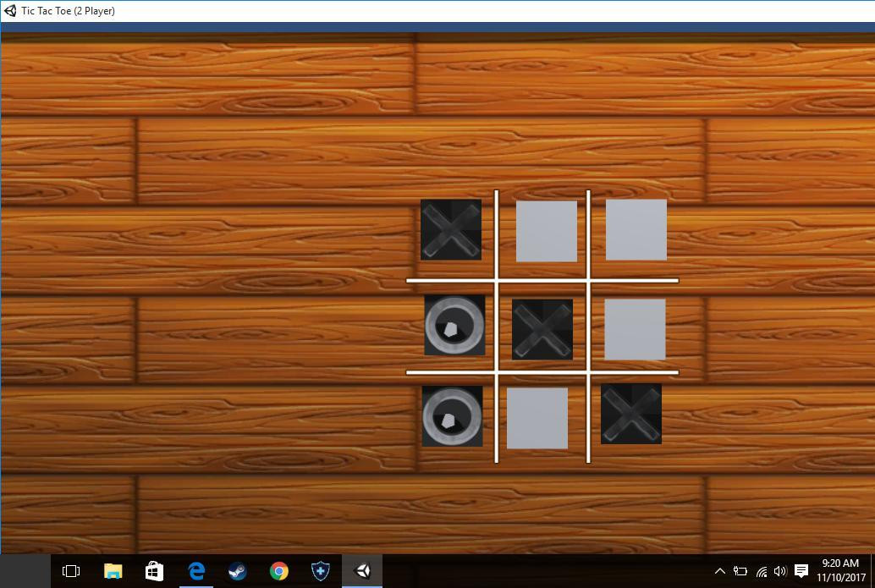Image resolution: width=875 pixels, height=588 pixels.
Task: Open the Action Center notifications icon
Action: [x=801, y=571]
